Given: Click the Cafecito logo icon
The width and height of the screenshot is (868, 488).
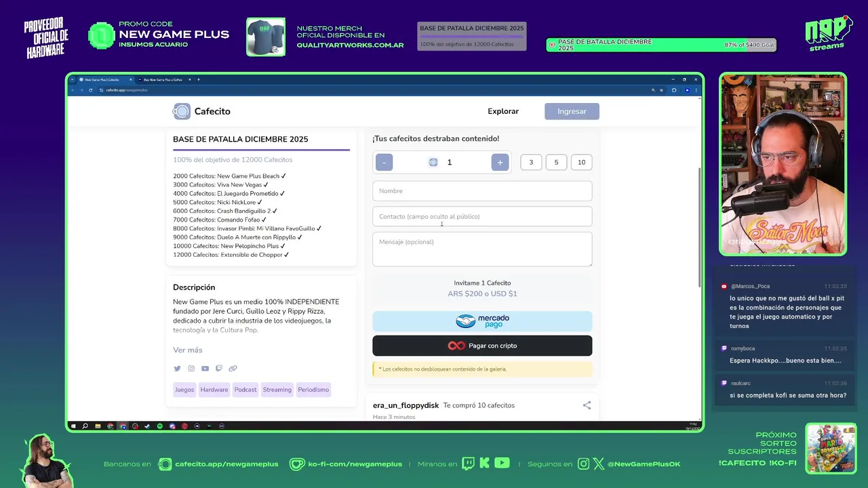Looking at the screenshot, I should [x=181, y=111].
